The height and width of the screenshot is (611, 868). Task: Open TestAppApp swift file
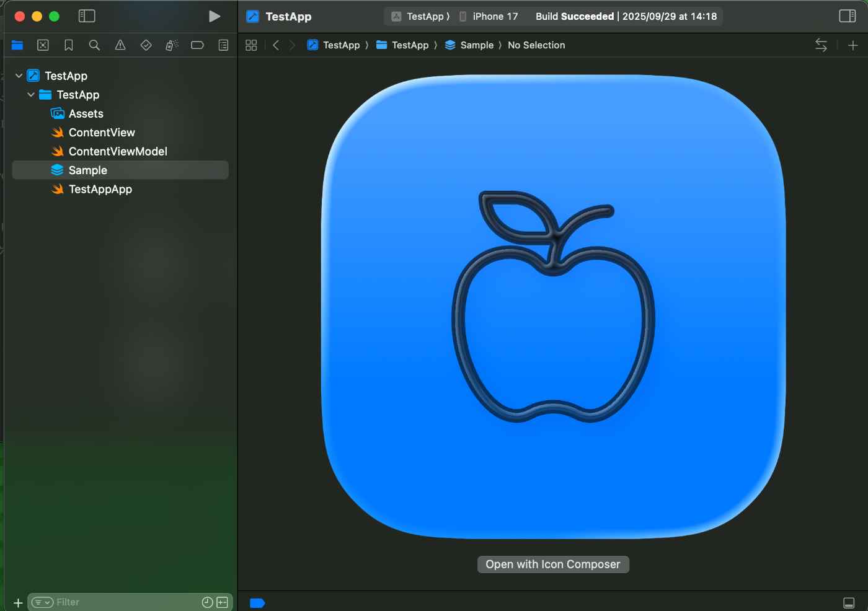tap(100, 190)
